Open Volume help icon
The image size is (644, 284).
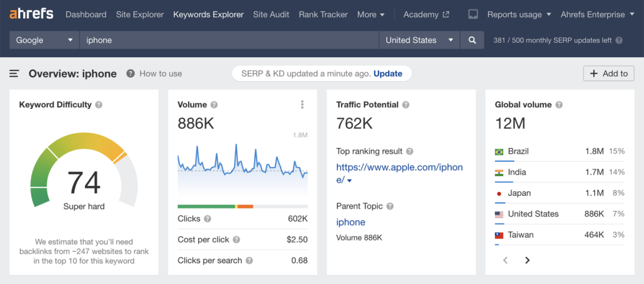214,105
